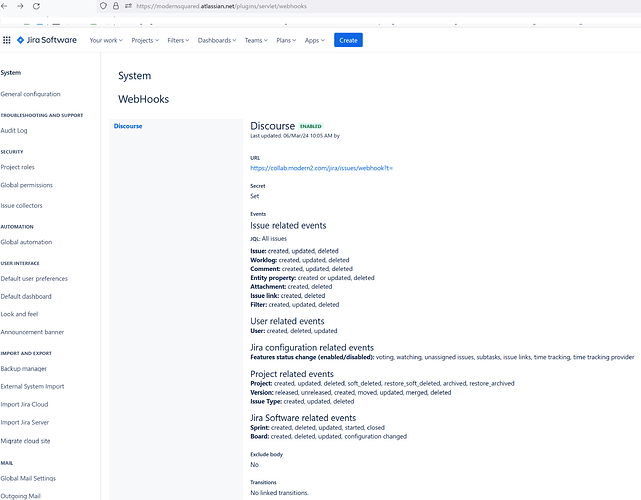Click the blue Create button
This screenshot has width=641, height=500.
[x=348, y=40]
